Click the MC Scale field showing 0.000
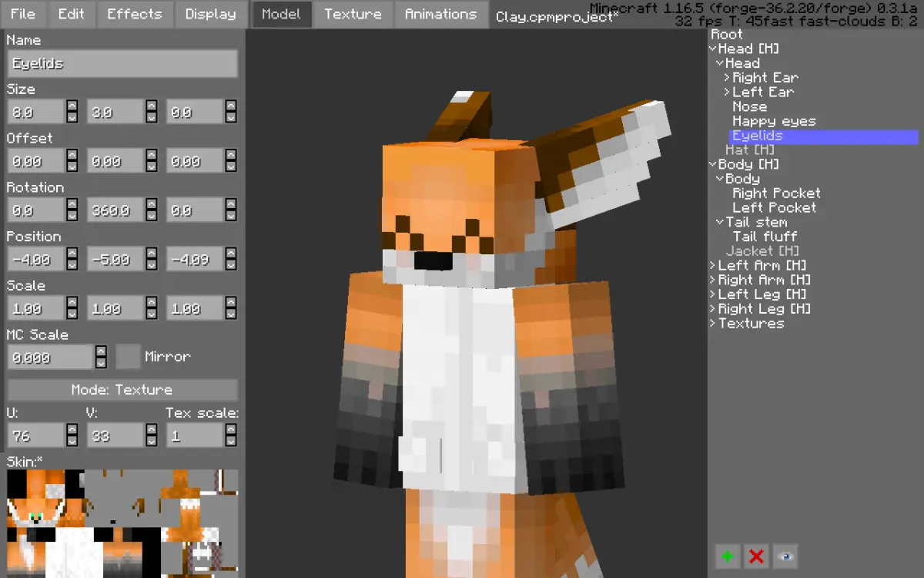The image size is (924, 578). [51, 357]
